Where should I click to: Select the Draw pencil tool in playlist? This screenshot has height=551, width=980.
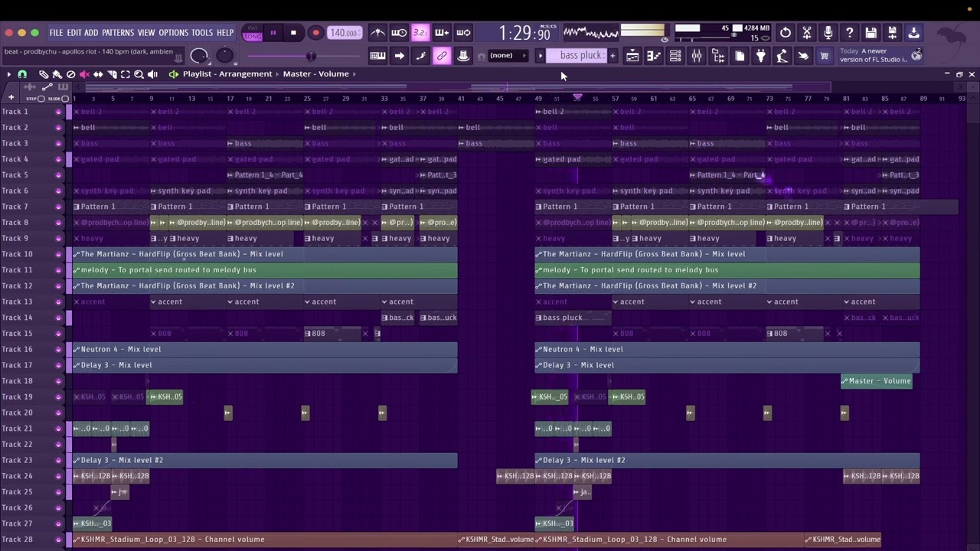[44, 74]
